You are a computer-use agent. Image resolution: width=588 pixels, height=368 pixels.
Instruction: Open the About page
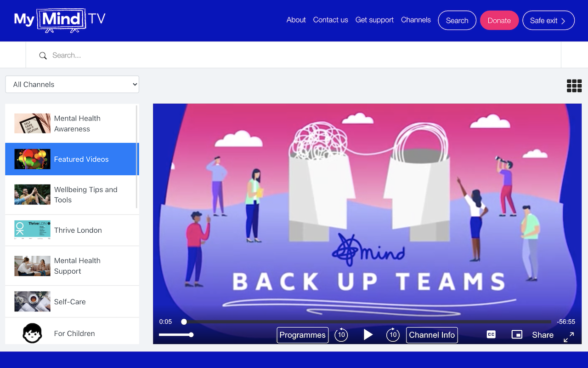pyautogui.click(x=296, y=20)
